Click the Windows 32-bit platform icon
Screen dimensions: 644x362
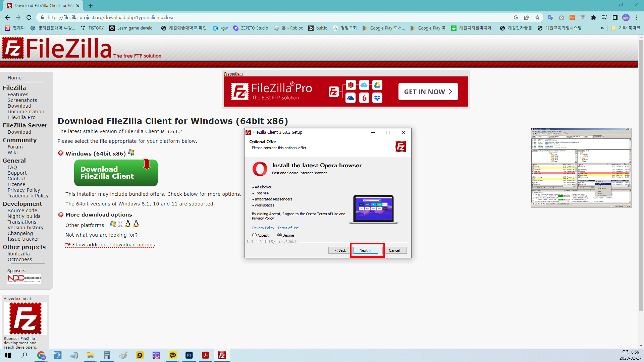coord(113,224)
